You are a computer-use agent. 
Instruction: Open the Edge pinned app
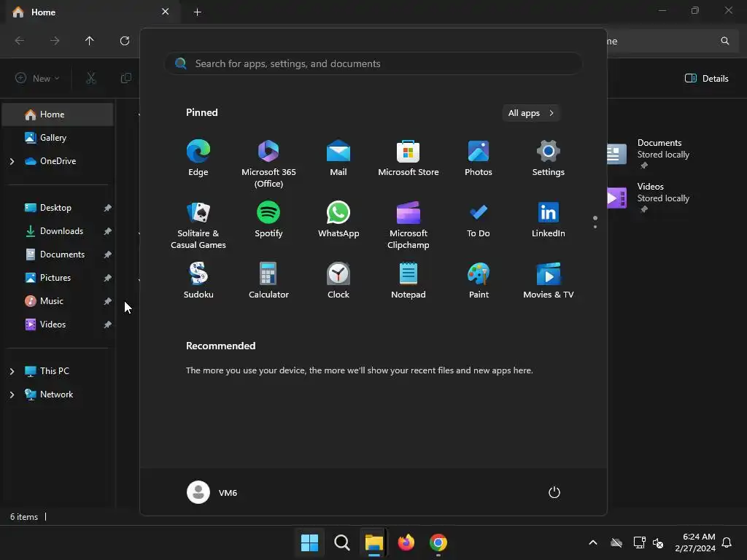tap(198, 158)
